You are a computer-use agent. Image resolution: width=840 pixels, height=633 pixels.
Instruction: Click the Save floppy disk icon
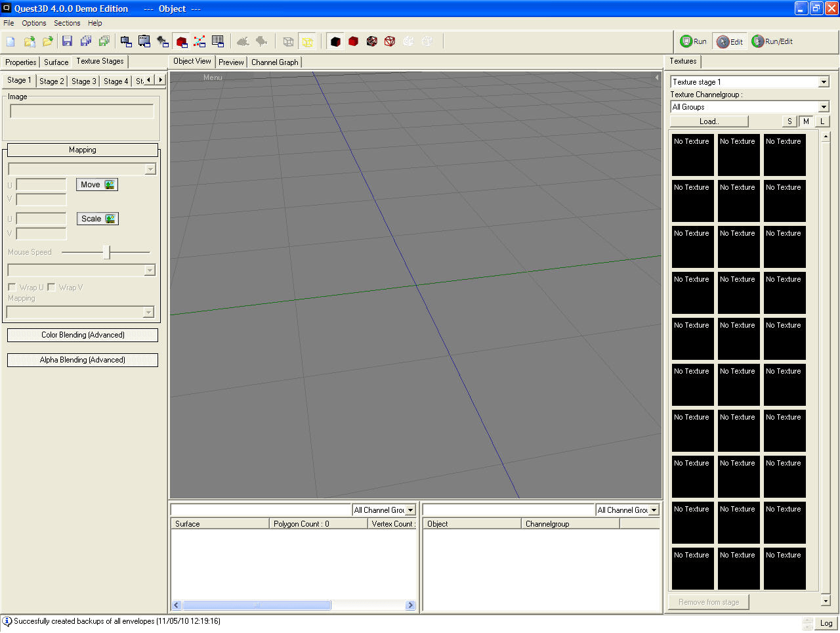pyautogui.click(x=67, y=41)
